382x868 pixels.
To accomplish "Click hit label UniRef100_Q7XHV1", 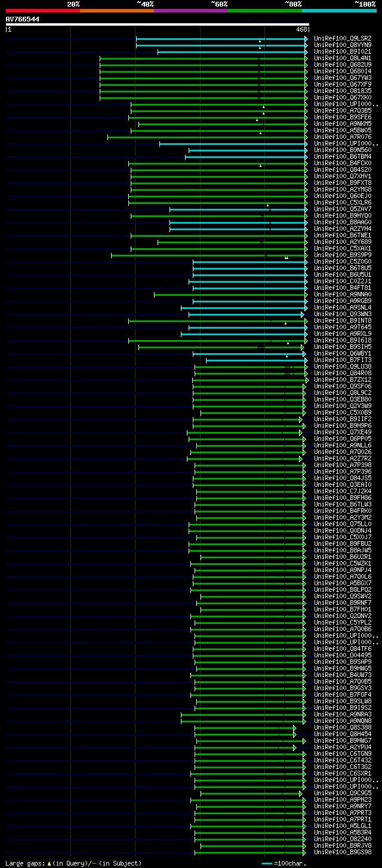I will [343, 176].
